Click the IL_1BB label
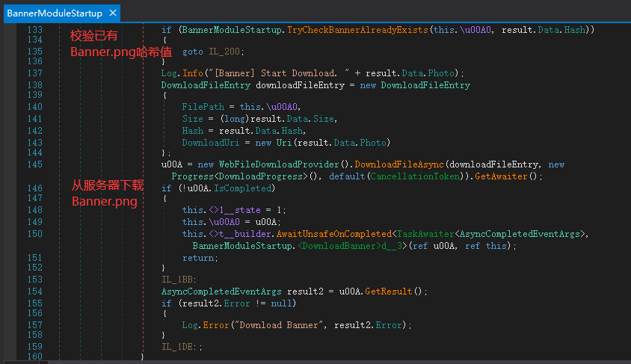The image size is (631, 364). [178, 280]
